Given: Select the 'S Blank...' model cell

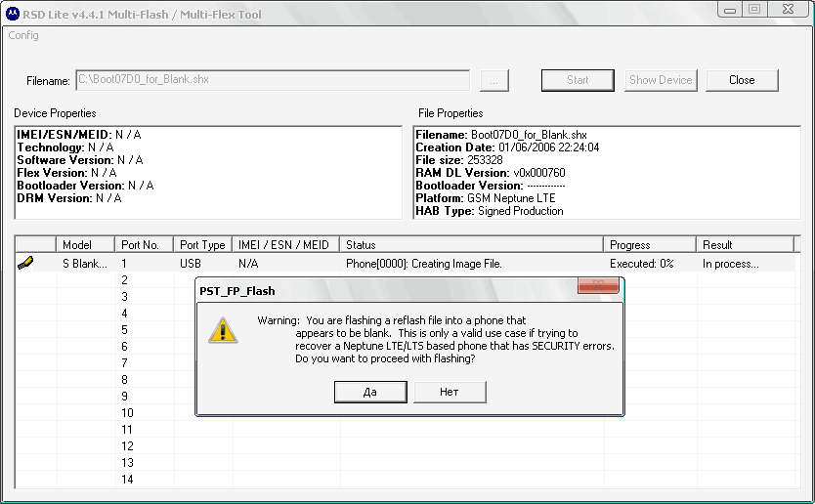Looking at the screenshot, I should pyautogui.click(x=85, y=264).
